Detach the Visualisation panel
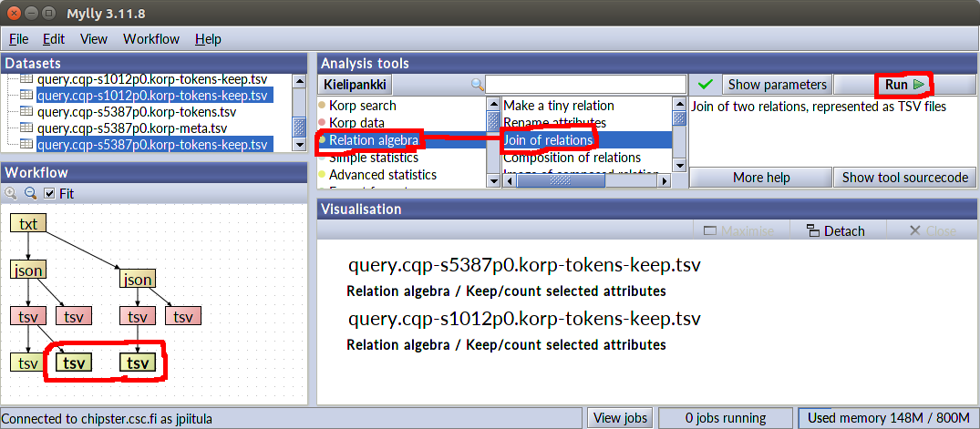Image resolution: width=980 pixels, height=429 pixels. (x=835, y=230)
